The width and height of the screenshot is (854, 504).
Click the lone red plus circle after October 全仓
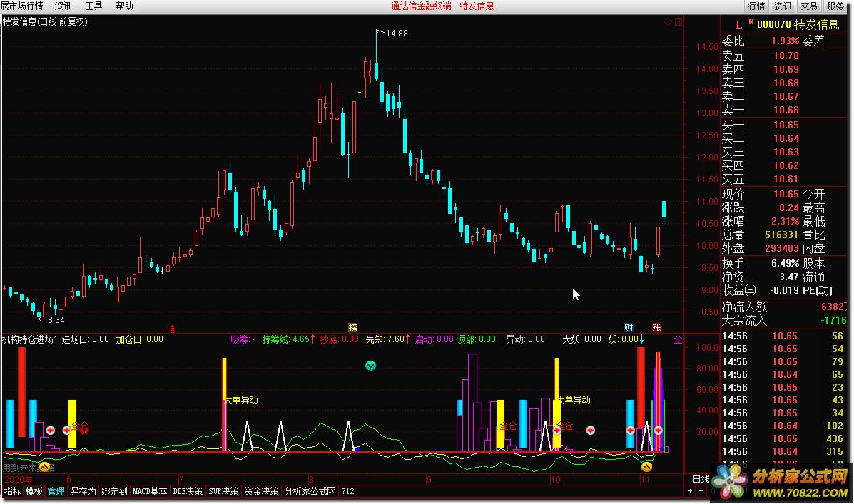pos(591,431)
